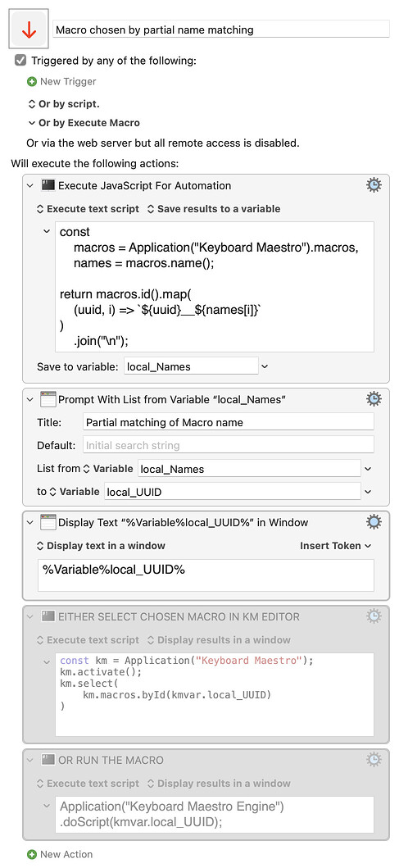Select 'Or via the web server' disabled notice text
Screen dimensions: 399x868
[163, 143]
